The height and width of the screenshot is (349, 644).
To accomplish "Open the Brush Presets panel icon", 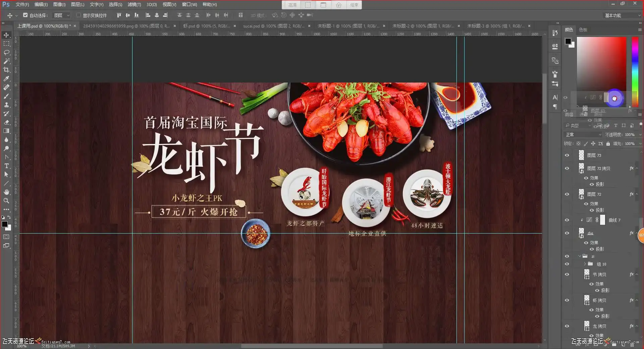I will [555, 84].
